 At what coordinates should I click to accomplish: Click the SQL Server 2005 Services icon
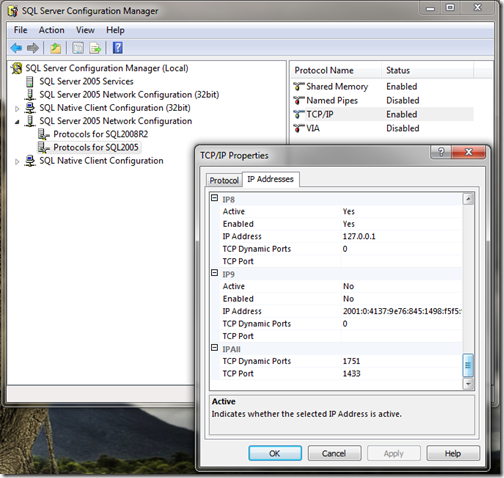tap(30, 81)
